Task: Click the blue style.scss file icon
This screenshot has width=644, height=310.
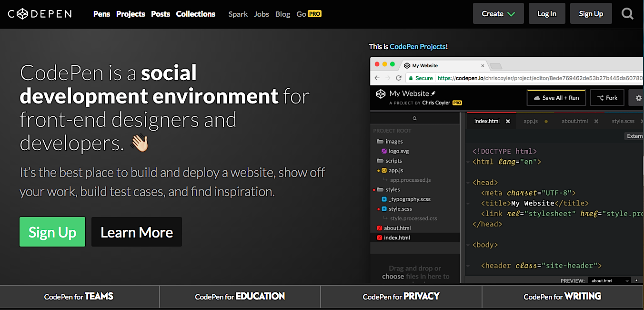Action: (x=384, y=209)
